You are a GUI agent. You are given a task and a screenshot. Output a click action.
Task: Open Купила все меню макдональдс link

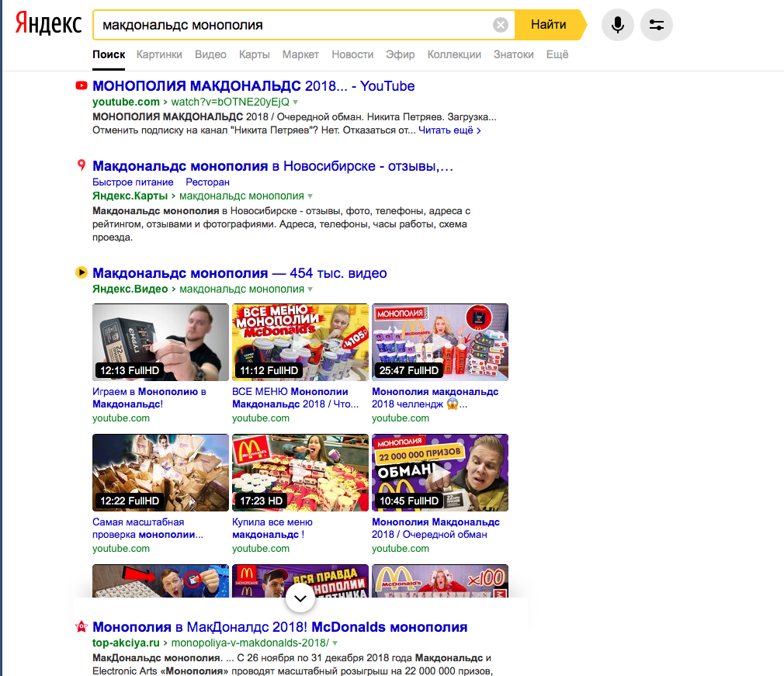tap(272, 528)
